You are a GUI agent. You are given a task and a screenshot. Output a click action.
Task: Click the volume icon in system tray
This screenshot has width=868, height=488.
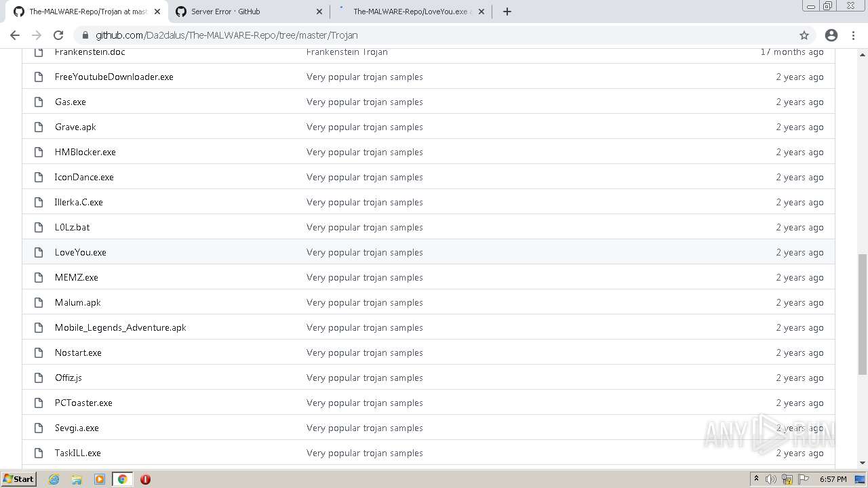[x=771, y=479]
